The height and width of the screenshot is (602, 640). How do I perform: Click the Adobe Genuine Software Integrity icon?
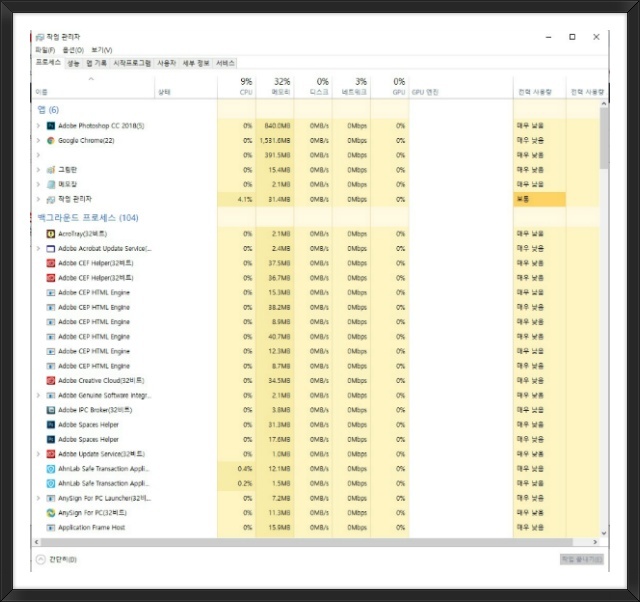tap(51, 395)
